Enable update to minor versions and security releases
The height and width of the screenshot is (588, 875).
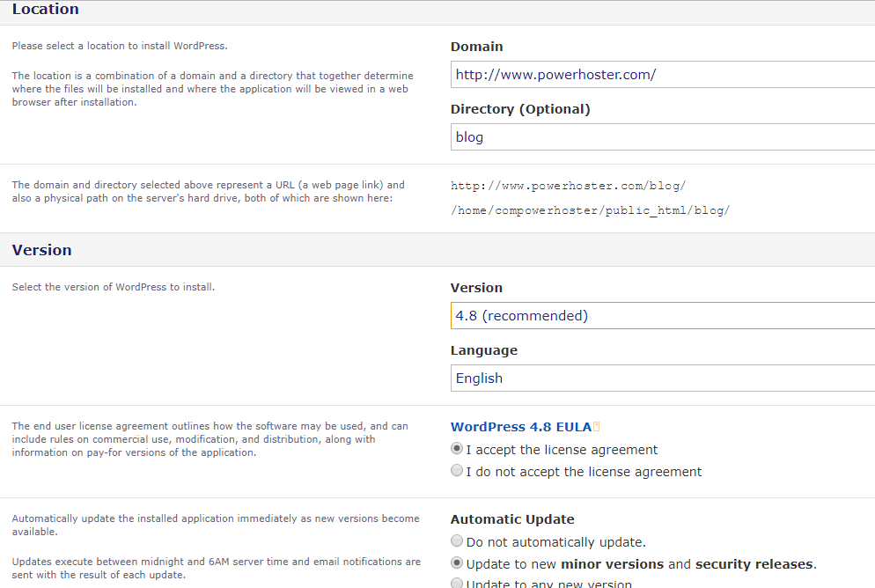pyautogui.click(x=457, y=563)
